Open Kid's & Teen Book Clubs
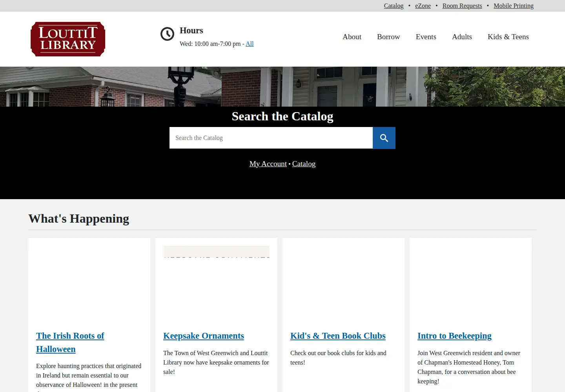Screen dimensions: 565x392 click(338, 336)
